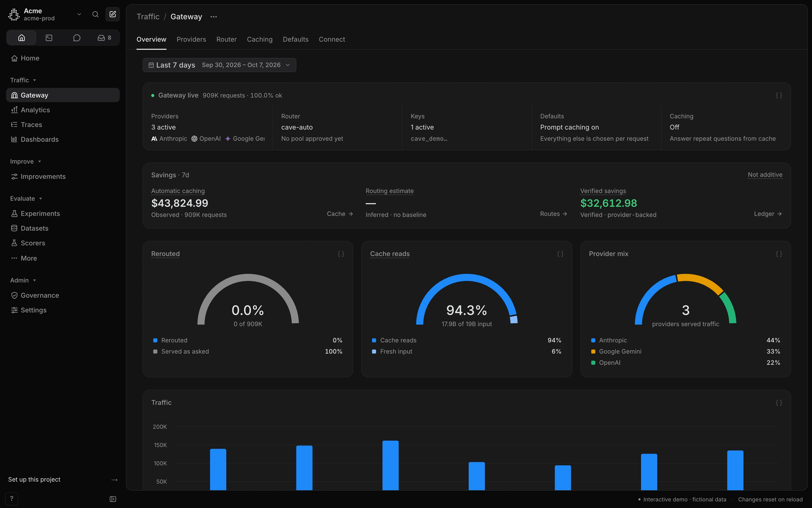The image size is (812, 508).
Task: Switch to the Connect tab
Action: 332,39
